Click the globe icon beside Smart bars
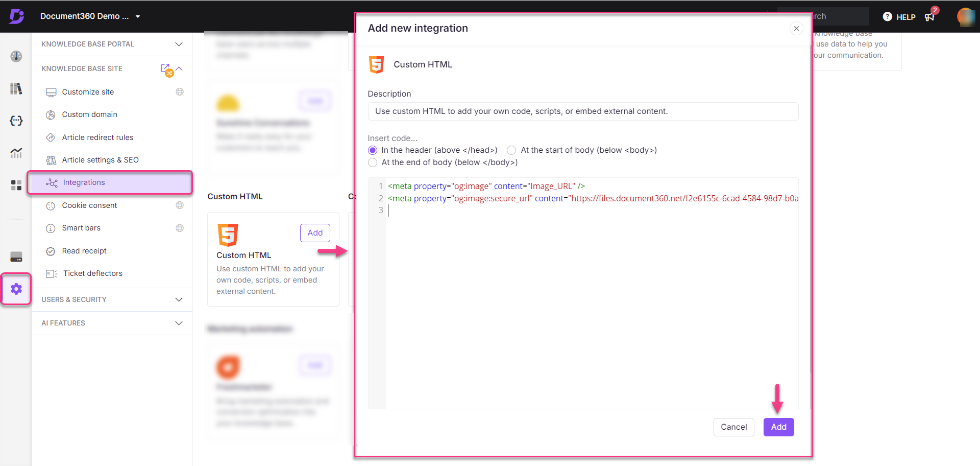This screenshot has width=980, height=466. [x=180, y=228]
